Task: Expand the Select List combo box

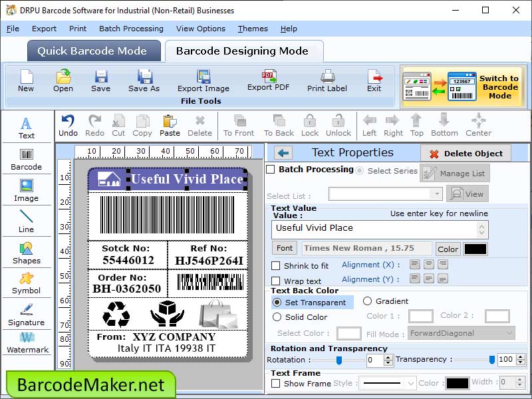Action: pyautogui.click(x=438, y=194)
